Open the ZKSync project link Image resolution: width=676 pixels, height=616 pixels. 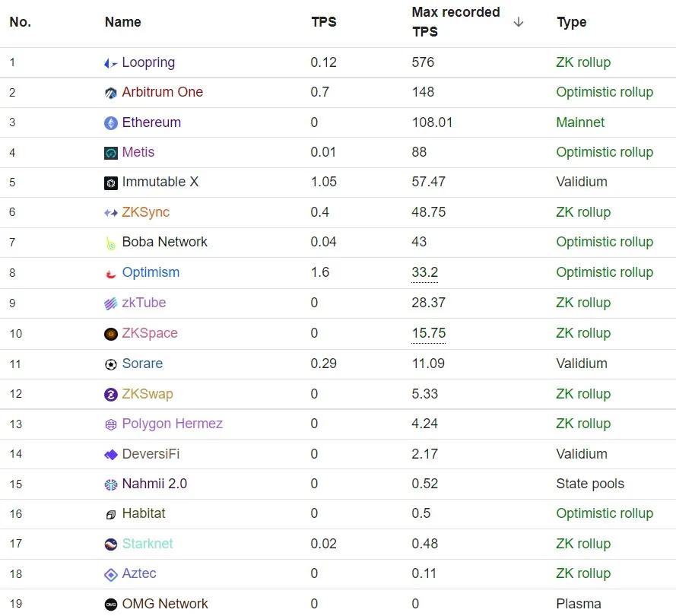145,212
